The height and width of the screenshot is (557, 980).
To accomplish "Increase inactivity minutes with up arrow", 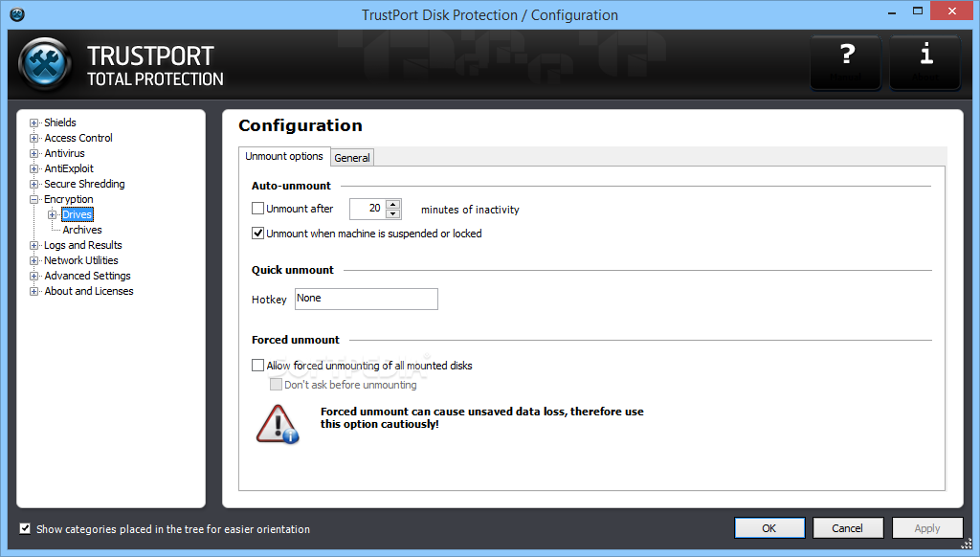I will pos(392,205).
